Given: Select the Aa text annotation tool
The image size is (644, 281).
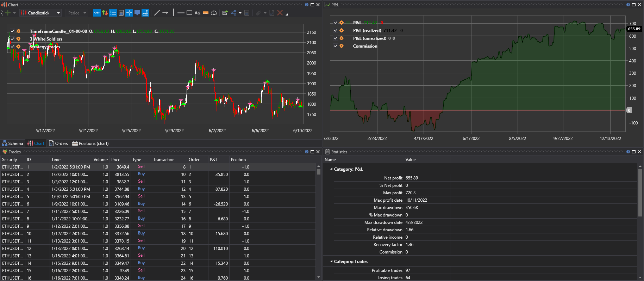Looking at the screenshot, I should (x=198, y=13).
